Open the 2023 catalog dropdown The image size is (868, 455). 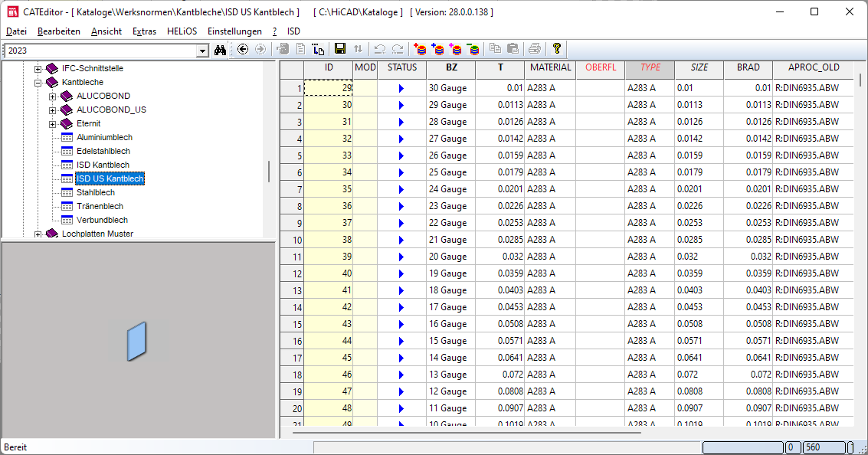(202, 51)
